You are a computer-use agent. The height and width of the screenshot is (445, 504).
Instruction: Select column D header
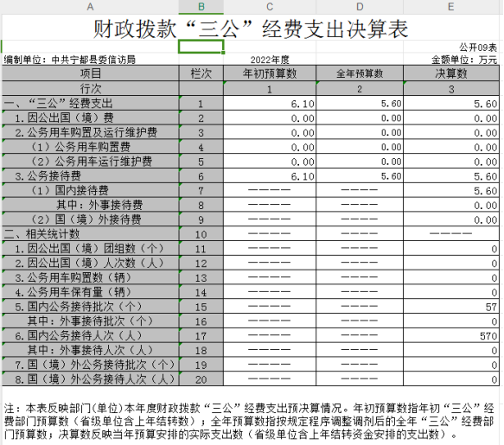pyautogui.click(x=360, y=7)
